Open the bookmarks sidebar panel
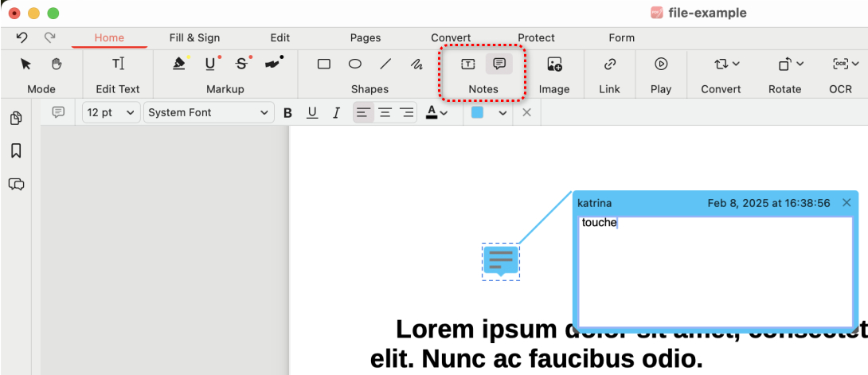Screen dimensions: 868x375 point(16,150)
